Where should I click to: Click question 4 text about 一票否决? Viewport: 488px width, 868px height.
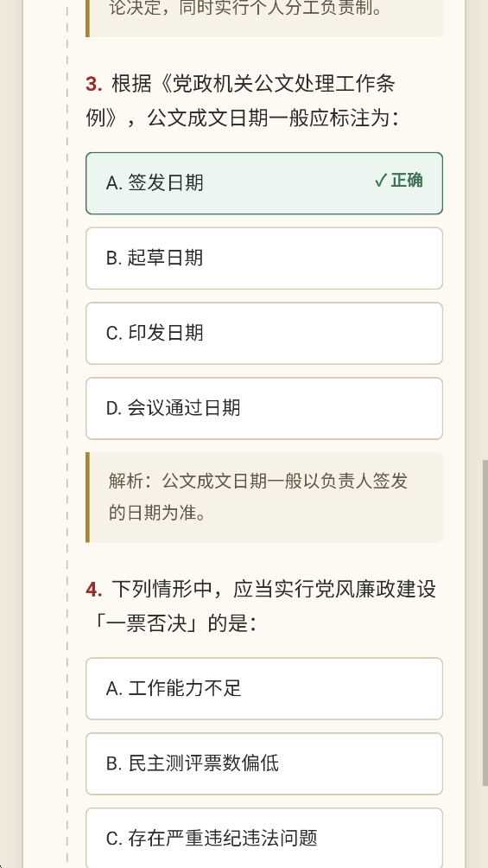click(x=261, y=606)
